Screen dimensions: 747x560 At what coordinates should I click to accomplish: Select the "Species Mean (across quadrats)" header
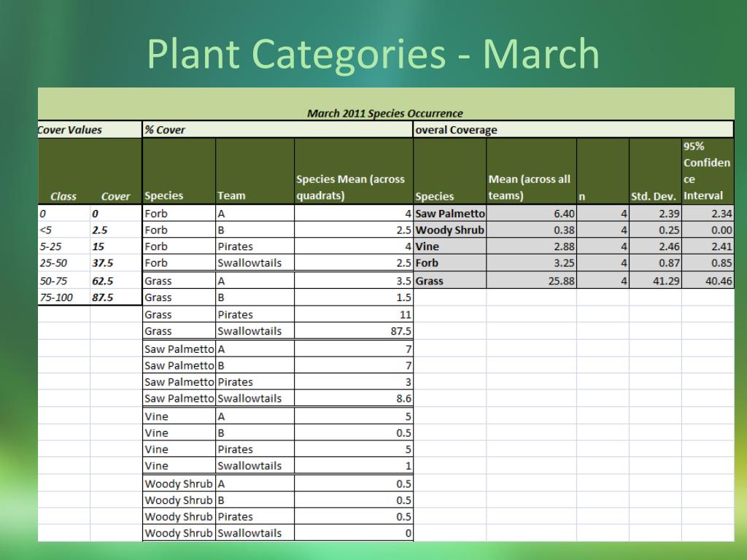(351, 187)
